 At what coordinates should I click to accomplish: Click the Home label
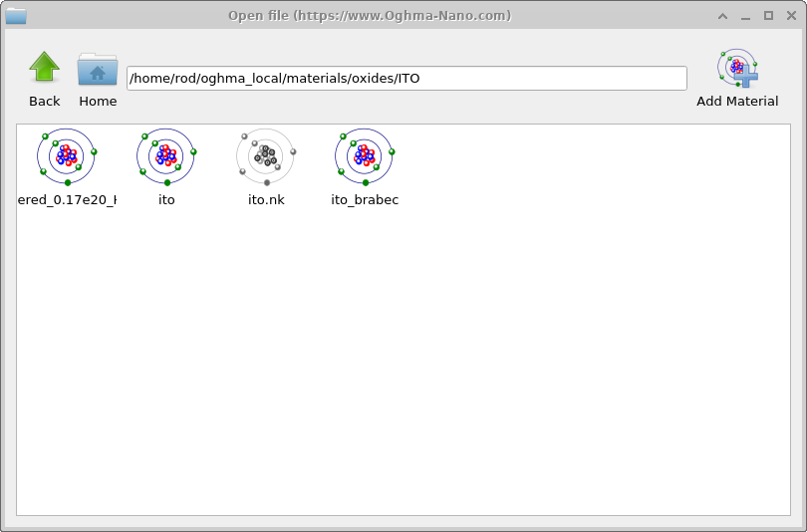point(98,101)
